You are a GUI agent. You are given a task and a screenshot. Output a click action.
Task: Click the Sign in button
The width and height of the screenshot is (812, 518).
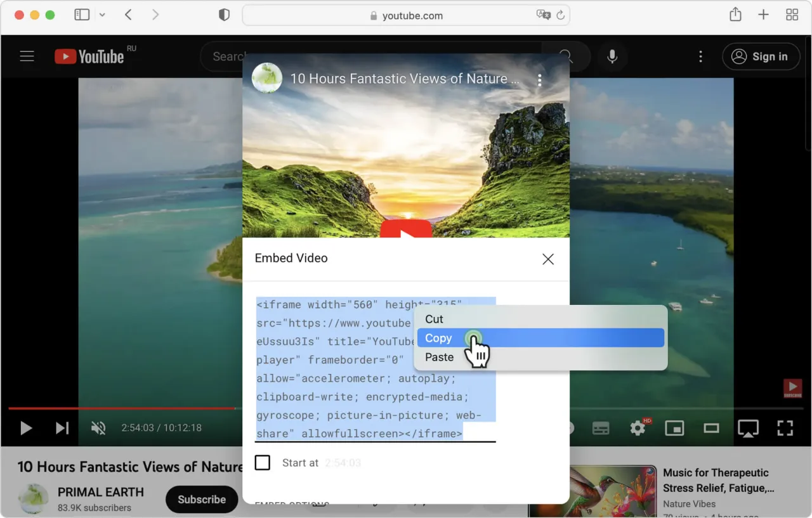coord(761,56)
